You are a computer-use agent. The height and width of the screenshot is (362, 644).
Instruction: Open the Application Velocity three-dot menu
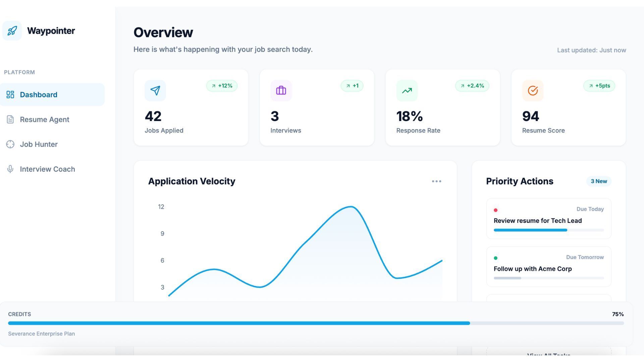[436, 181]
